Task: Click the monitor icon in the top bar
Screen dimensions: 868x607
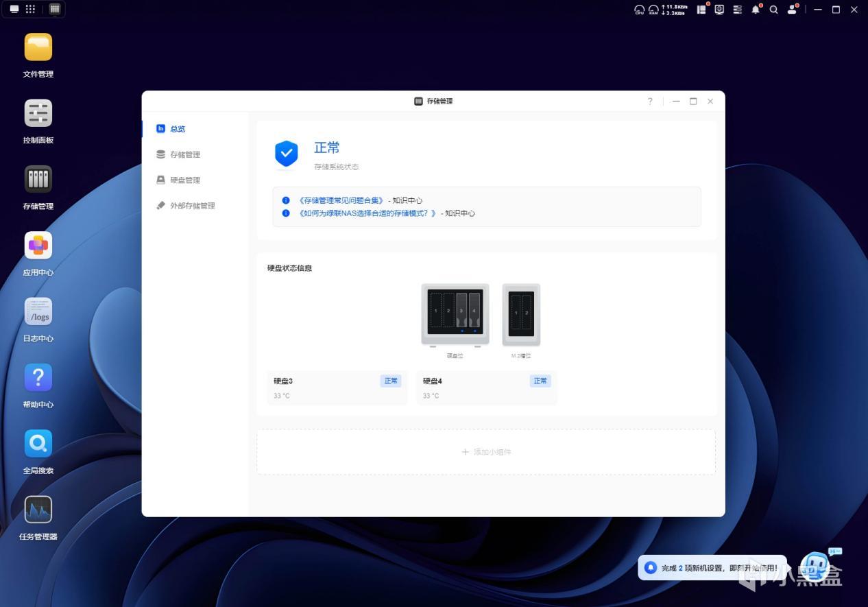Action: tap(720, 10)
